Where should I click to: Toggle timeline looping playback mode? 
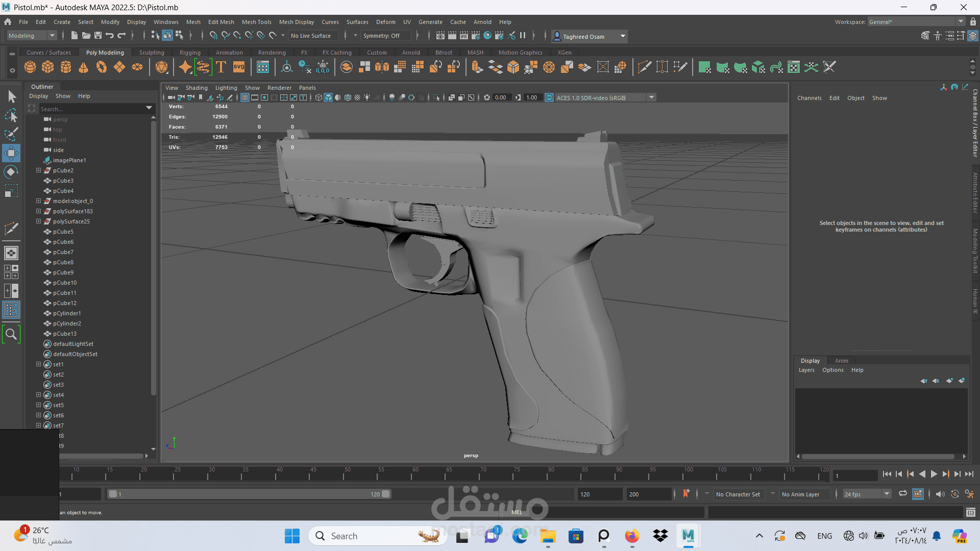pos(902,494)
